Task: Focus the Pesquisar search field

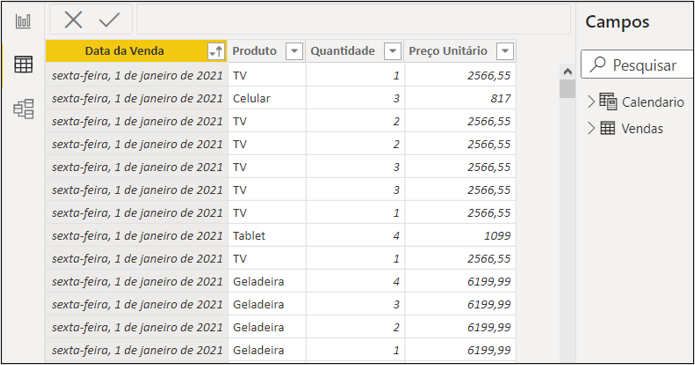Action: click(637, 65)
